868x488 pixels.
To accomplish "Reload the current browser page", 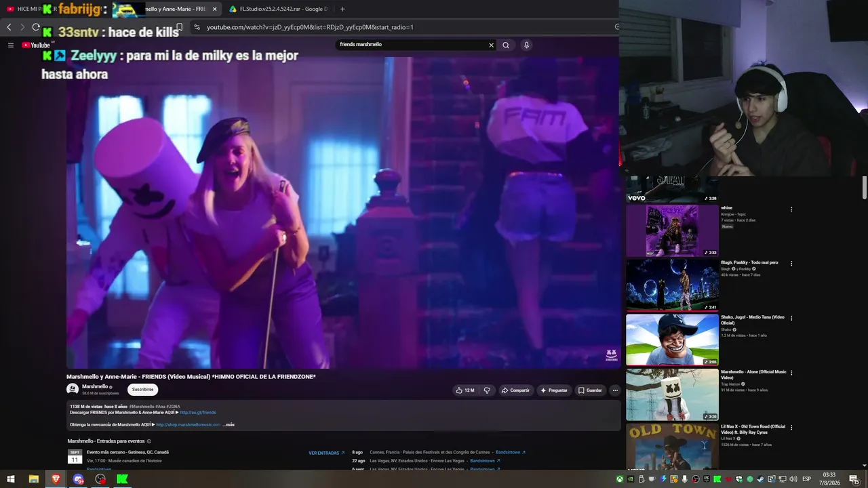I will [36, 27].
